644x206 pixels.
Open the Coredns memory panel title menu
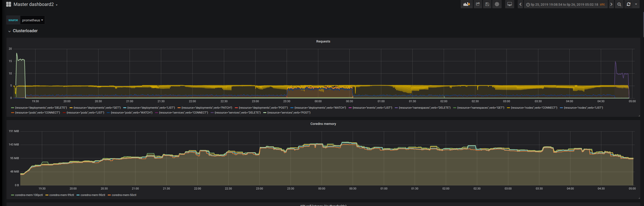[x=323, y=124]
